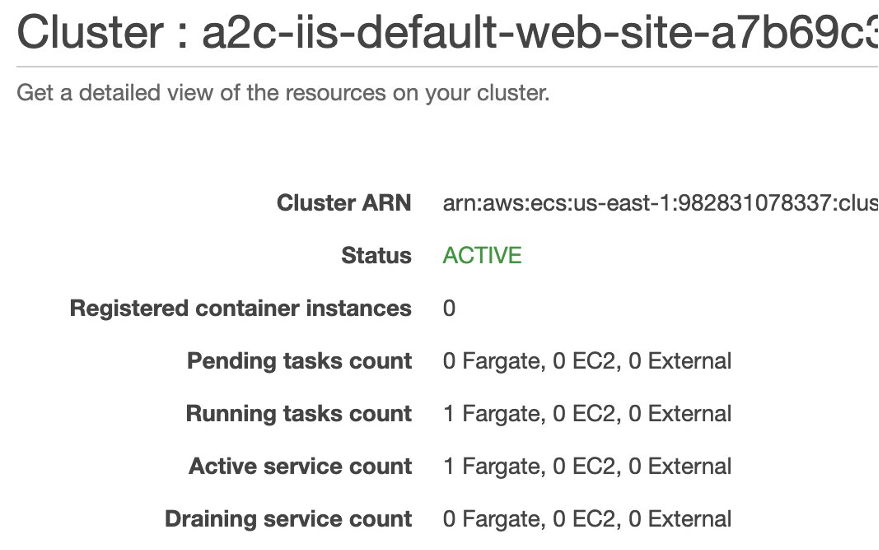Click the Draining service count value
879x550 pixels.
587,519
